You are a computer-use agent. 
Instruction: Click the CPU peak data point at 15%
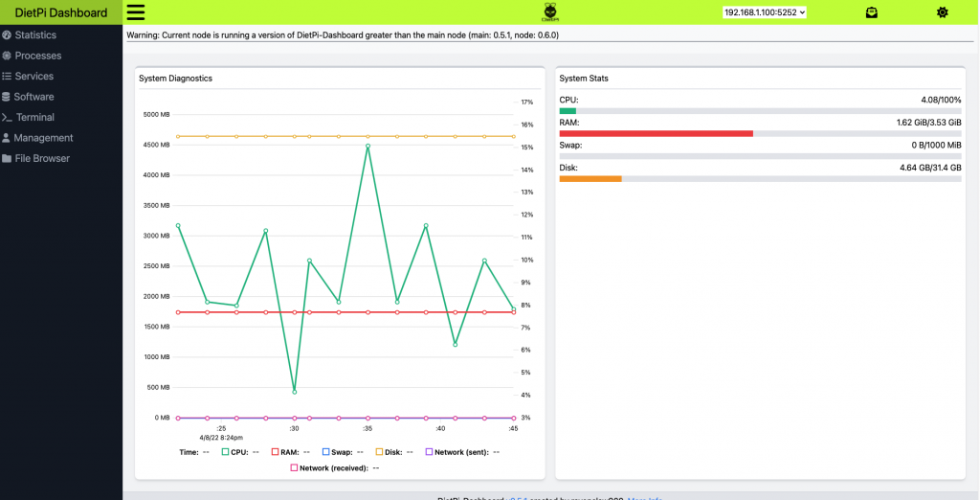click(368, 146)
